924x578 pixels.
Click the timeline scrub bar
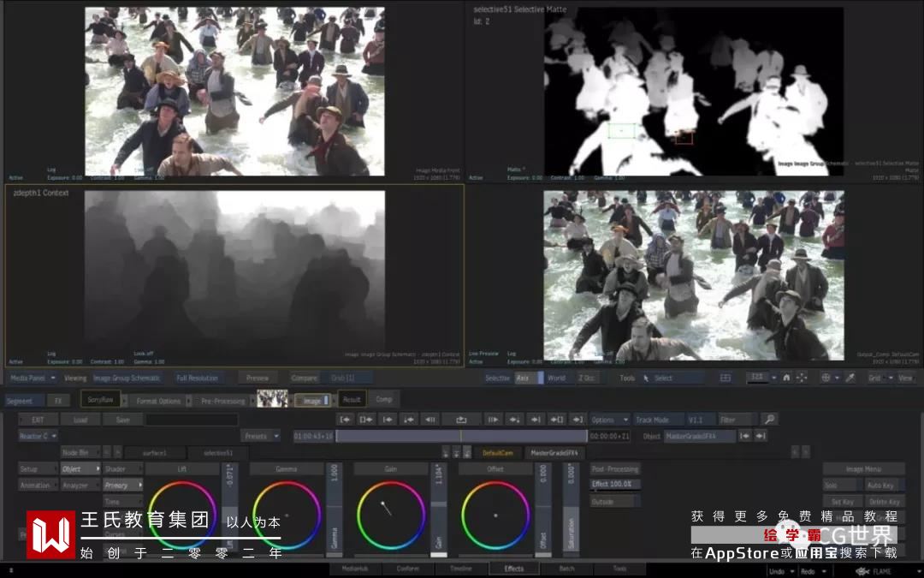(x=461, y=436)
